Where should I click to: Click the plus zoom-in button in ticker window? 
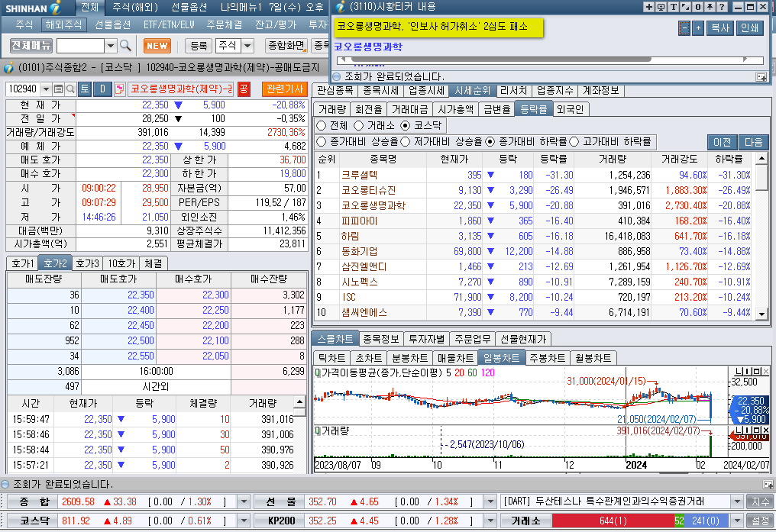pyautogui.click(x=698, y=28)
